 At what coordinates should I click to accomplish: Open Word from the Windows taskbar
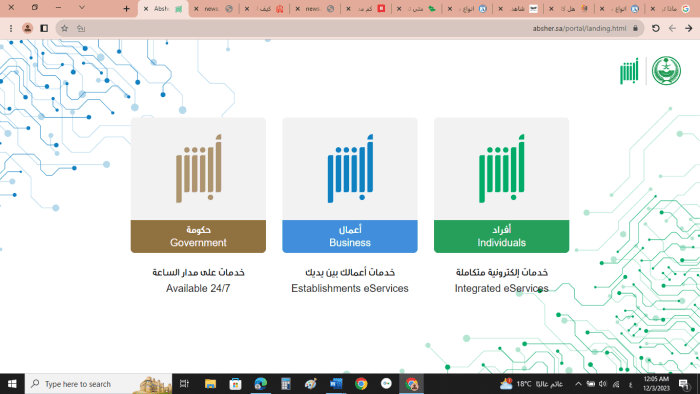pyautogui.click(x=336, y=384)
